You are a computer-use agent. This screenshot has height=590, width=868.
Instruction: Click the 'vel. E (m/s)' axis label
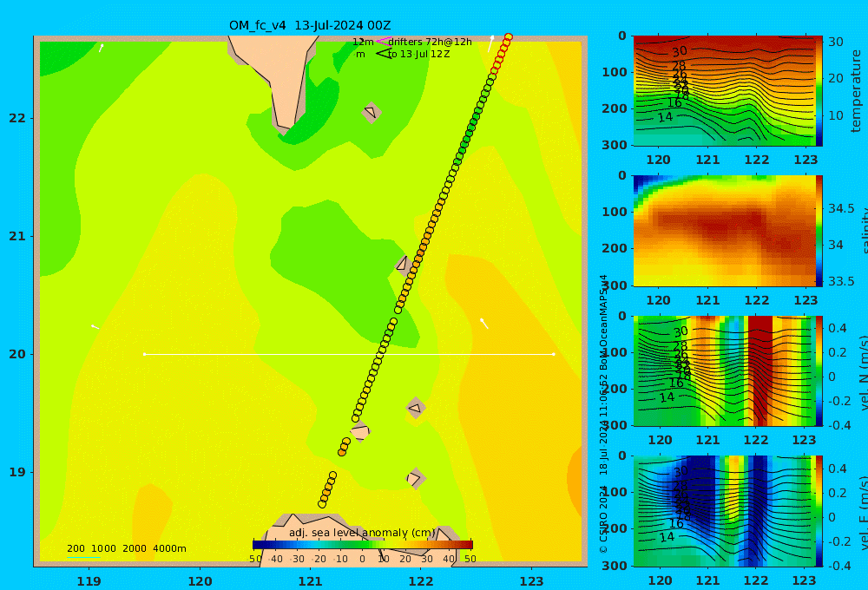click(x=863, y=512)
